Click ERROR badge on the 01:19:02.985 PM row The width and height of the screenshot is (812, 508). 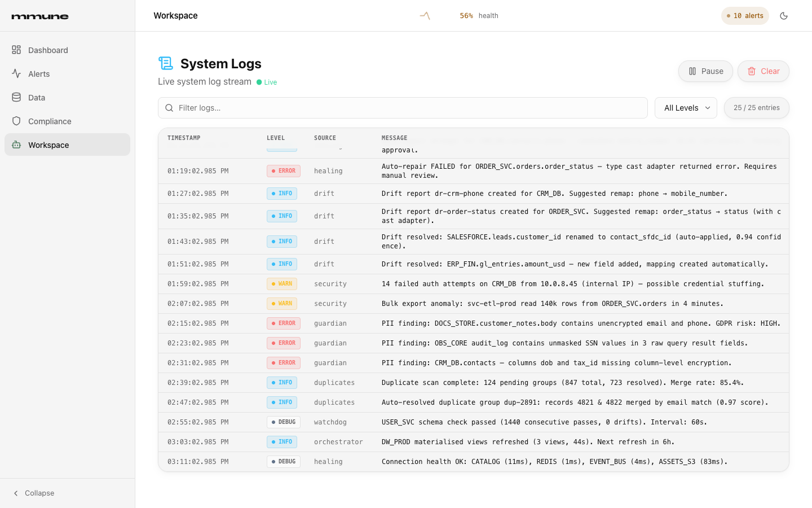284,171
